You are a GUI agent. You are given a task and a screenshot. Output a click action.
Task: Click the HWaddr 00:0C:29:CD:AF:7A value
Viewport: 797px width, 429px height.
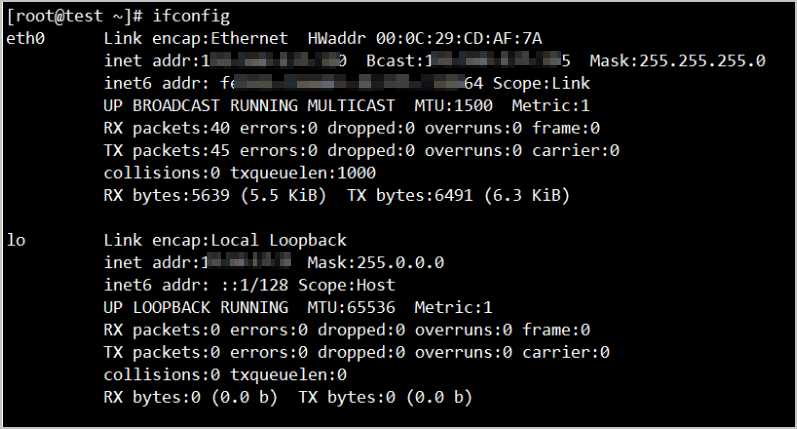pyautogui.click(x=424, y=39)
